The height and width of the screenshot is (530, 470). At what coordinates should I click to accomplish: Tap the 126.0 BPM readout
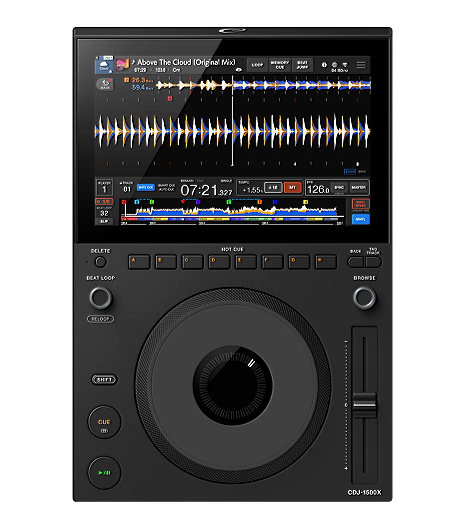[x=318, y=189]
